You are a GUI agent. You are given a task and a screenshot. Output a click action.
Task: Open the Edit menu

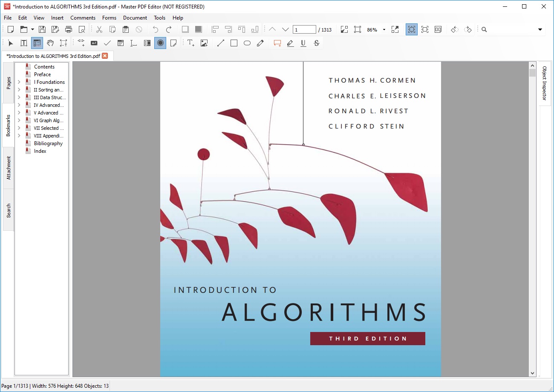point(23,18)
